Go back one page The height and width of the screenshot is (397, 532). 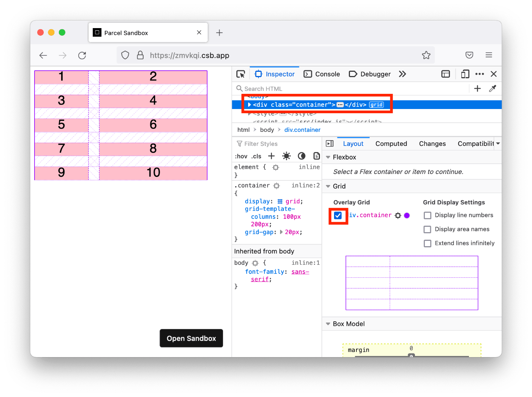coord(43,55)
